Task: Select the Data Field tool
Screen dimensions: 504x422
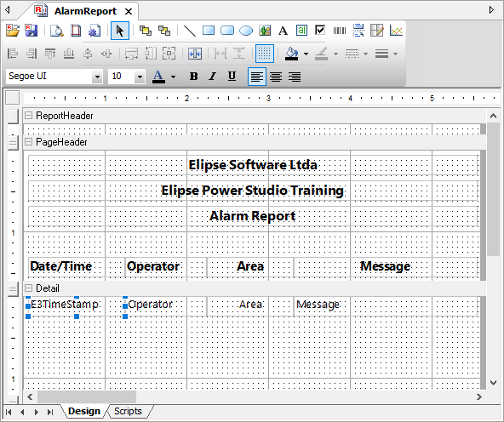Action: tap(301, 31)
